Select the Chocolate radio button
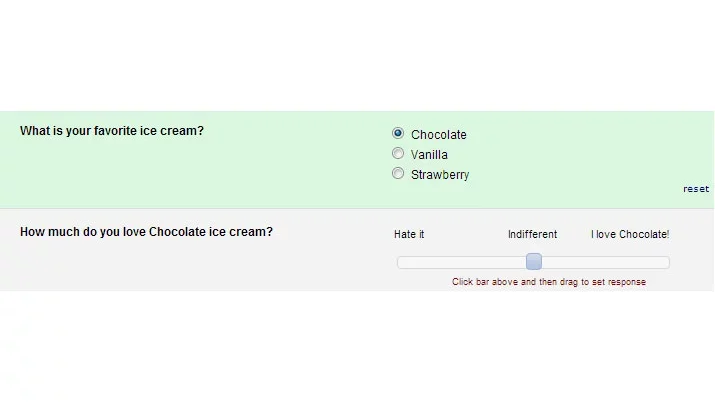Image resolution: width=715 pixels, height=402 pixels. pos(398,133)
